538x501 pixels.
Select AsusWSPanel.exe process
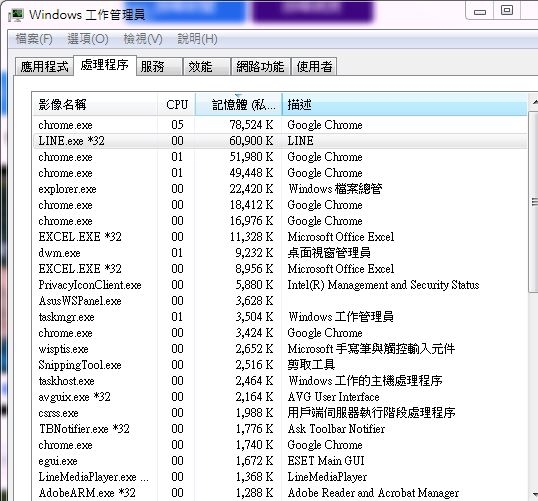[280, 301]
